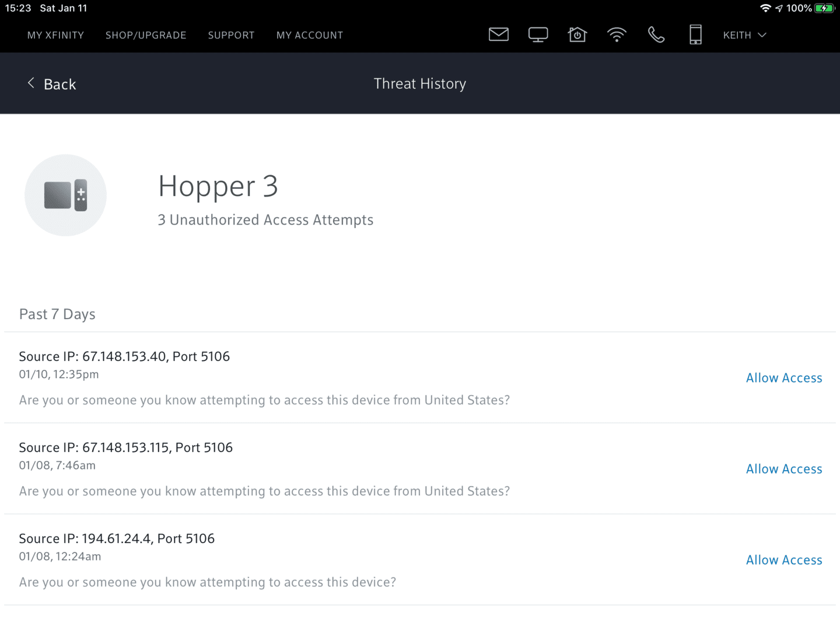This screenshot has height=630, width=840.
Task: Tap the status bar clock showing 15:23
Action: tap(18, 8)
